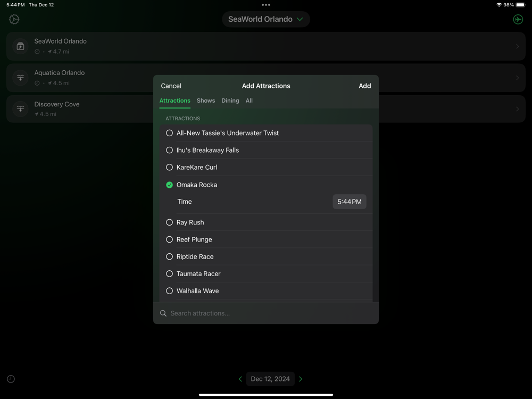Deselect the checked Omaka Rocka attraction
The height and width of the screenshot is (399, 532).
(169, 185)
